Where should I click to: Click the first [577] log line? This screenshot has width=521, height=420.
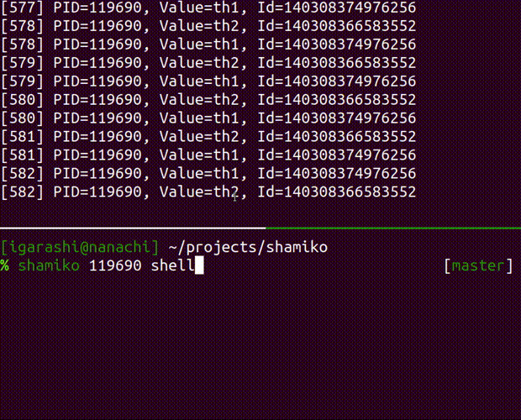(x=208, y=8)
